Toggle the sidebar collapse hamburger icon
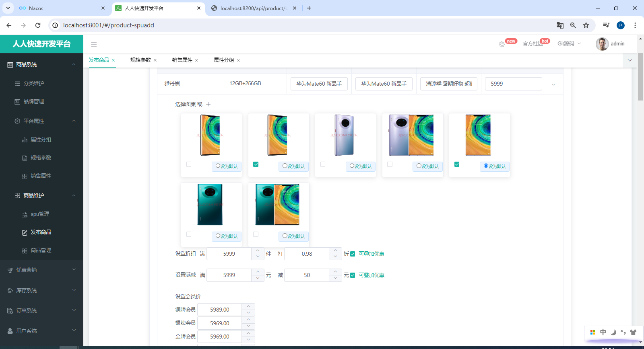 pos(94,45)
